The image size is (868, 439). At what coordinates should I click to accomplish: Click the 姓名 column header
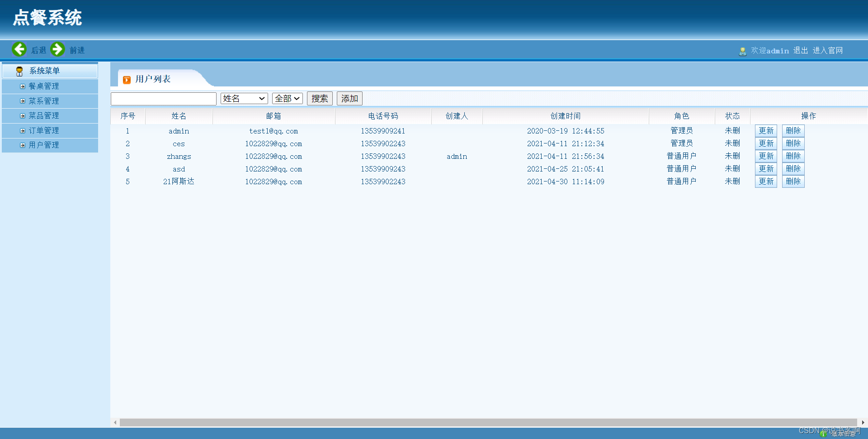pos(179,116)
